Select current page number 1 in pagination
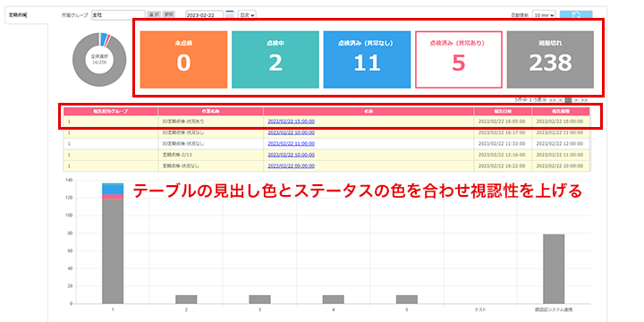644x322 pixels. tap(569, 100)
